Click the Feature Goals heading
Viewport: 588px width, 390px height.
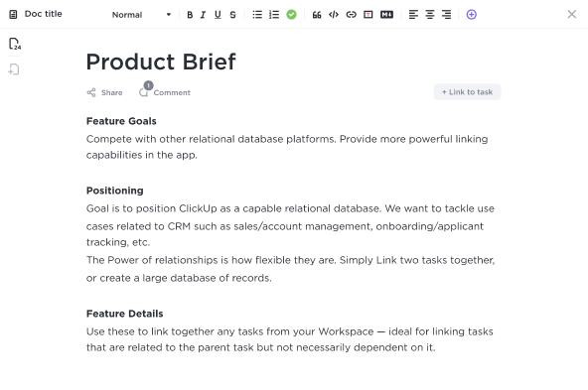[x=121, y=121]
